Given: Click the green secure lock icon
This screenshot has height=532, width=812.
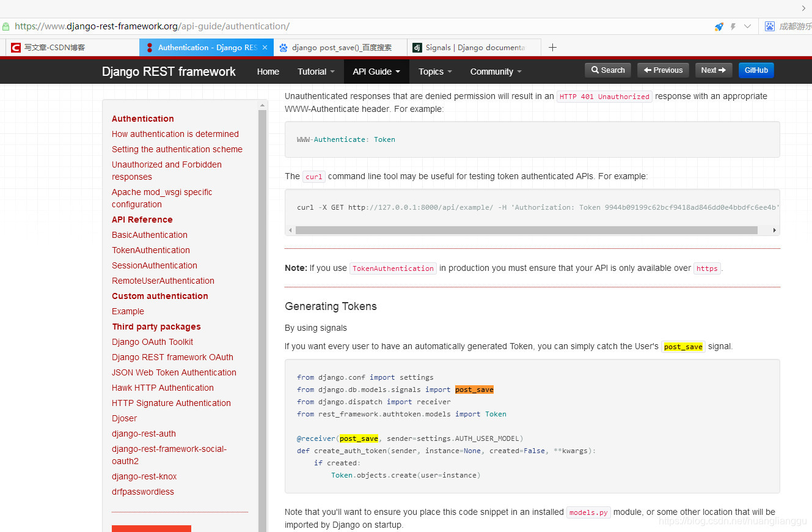Looking at the screenshot, I should [x=5, y=26].
